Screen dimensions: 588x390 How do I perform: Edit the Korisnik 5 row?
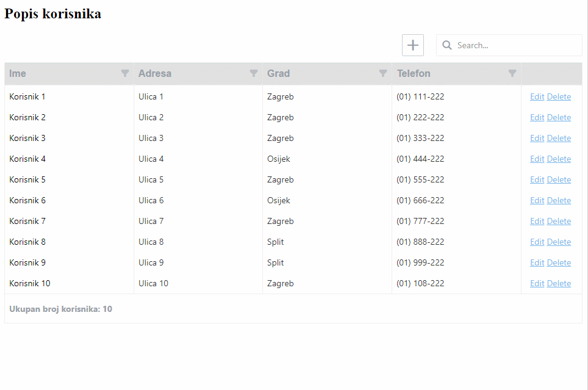pyautogui.click(x=537, y=179)
